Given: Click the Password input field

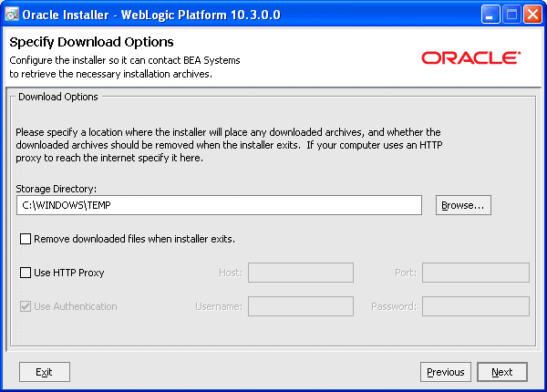Looking at the screenshot, I should pos(476,306).
